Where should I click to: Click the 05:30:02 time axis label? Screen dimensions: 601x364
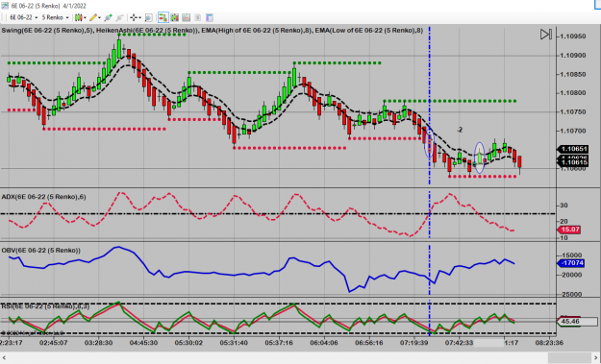coord(188,343)
